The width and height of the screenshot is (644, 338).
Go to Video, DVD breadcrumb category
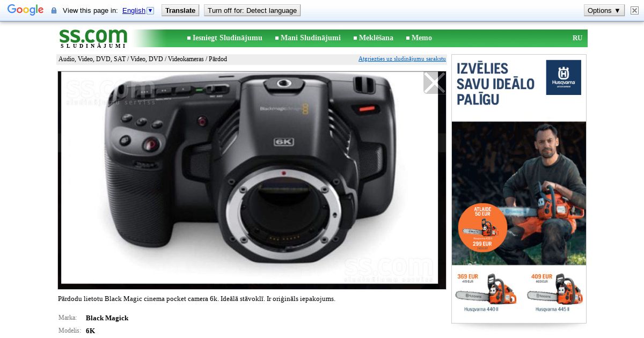[x=147, y=59]
